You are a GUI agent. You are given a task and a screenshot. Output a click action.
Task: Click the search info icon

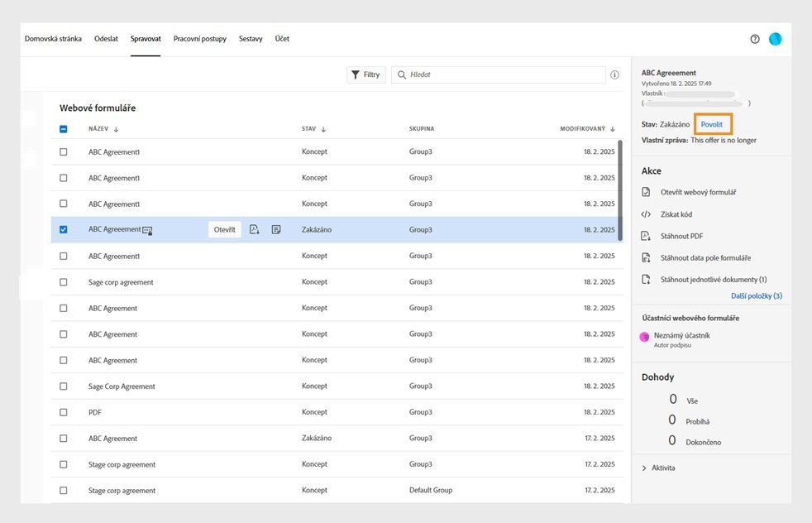tap(614, 74)
